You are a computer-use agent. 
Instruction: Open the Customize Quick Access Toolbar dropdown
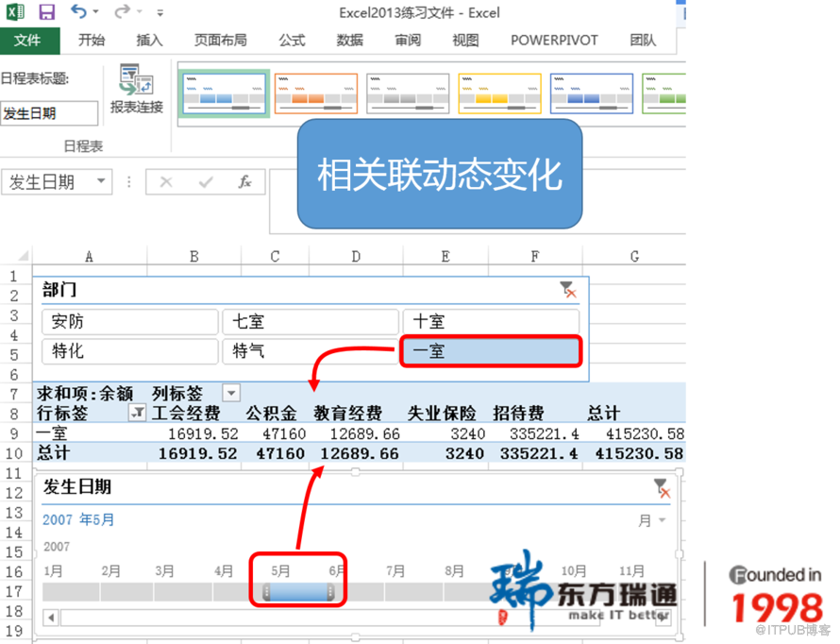tap(160, 11)
